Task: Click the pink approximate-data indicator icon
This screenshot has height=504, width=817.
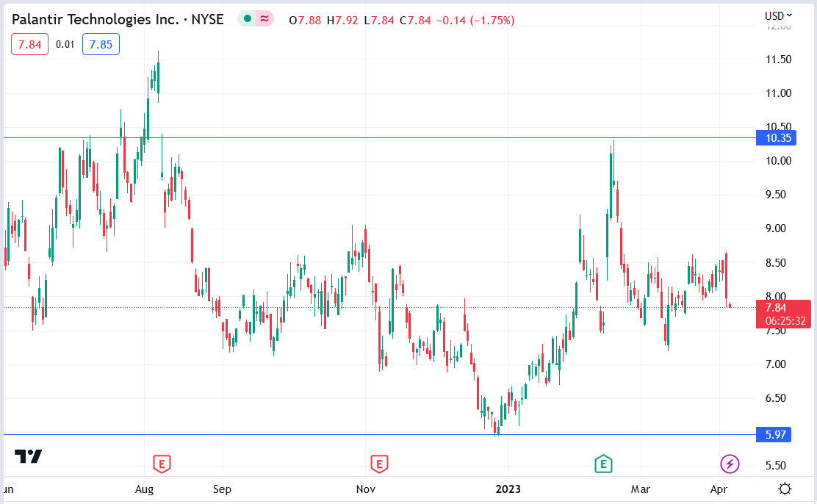Action: 264,19
